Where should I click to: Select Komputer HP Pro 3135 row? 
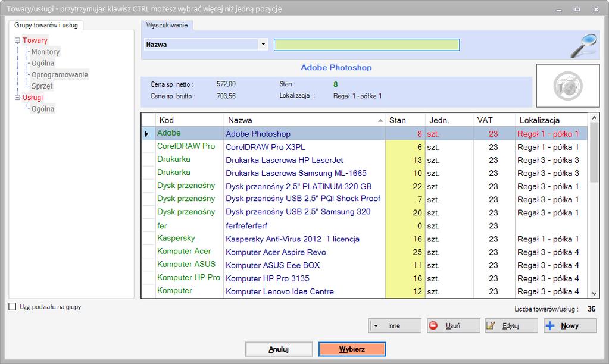click(364, 278)
